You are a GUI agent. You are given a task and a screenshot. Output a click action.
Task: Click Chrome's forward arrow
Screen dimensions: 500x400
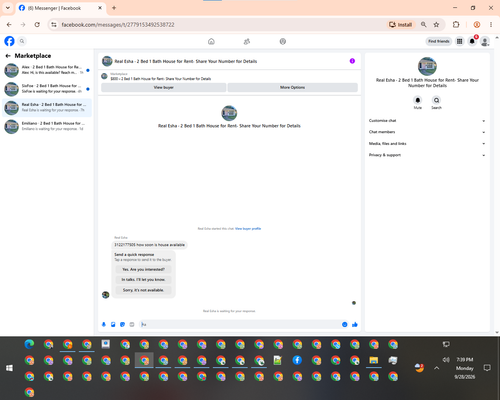point(23,25)
